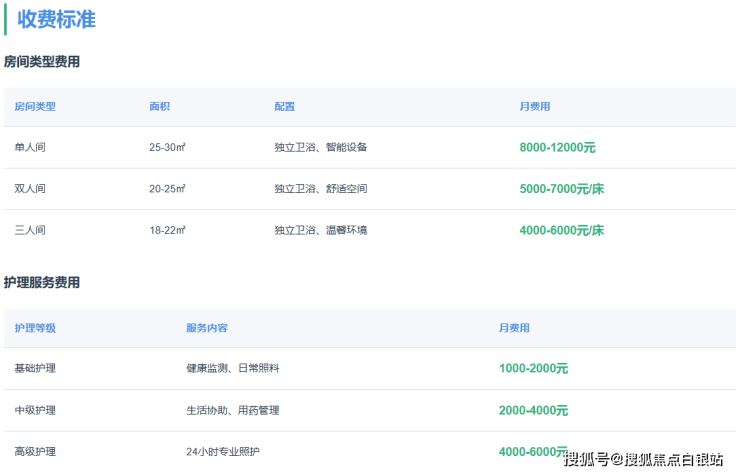Click the 配置 column header
The image size is (740, 475).
284,107
